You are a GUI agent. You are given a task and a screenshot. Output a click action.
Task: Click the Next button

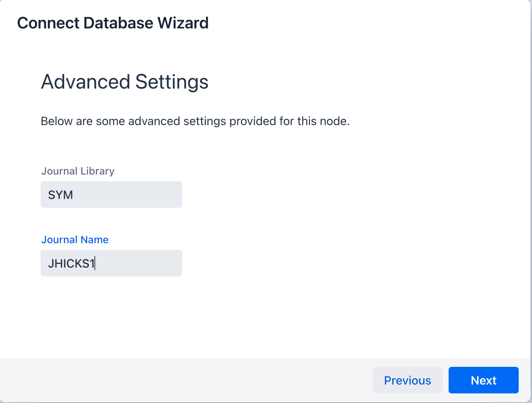(x=483, y=380)
